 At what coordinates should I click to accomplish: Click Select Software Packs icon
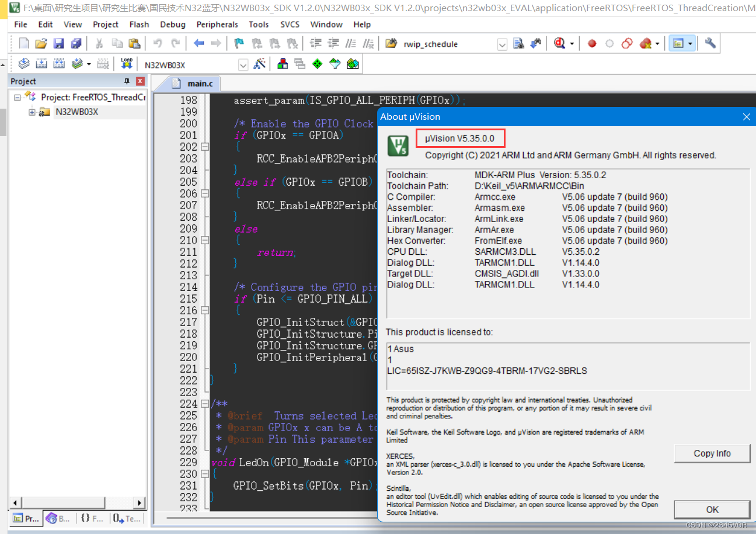pyautogui.click(x=335, y=64)
